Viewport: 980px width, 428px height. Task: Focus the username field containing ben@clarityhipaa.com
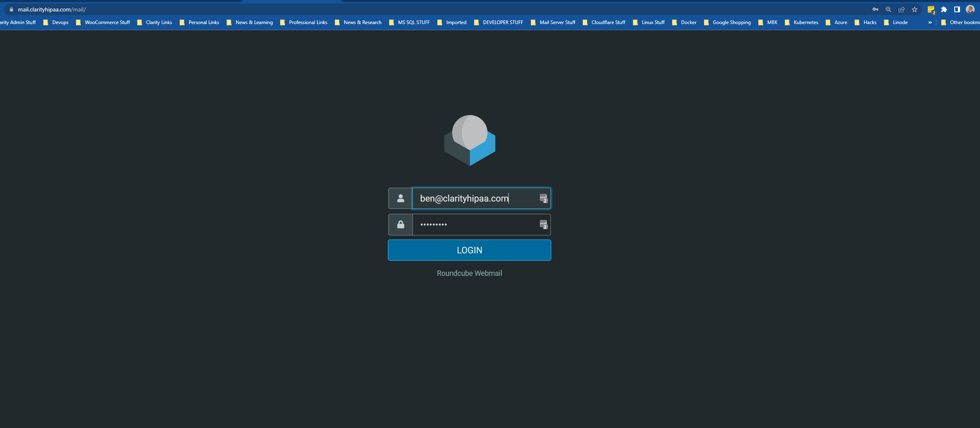tap(481, 198)
